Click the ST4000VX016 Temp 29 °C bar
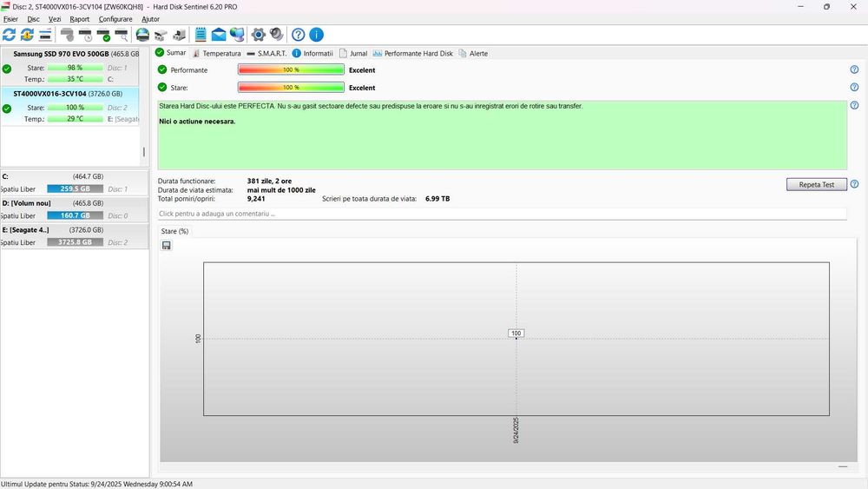The width and height of the screenshot is (868, 489). pos(76,119)
